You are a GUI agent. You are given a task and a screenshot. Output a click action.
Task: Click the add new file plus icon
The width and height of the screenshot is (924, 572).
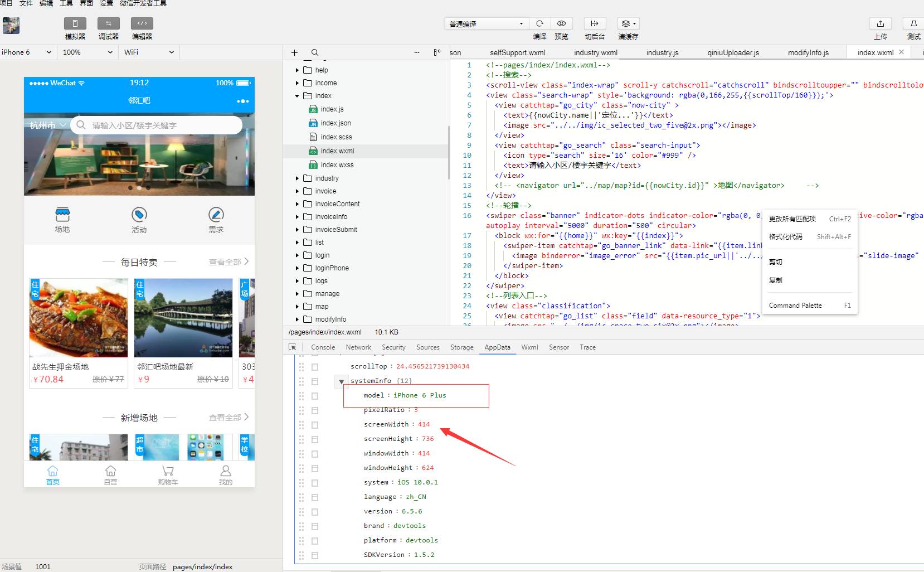pos(294,52)
